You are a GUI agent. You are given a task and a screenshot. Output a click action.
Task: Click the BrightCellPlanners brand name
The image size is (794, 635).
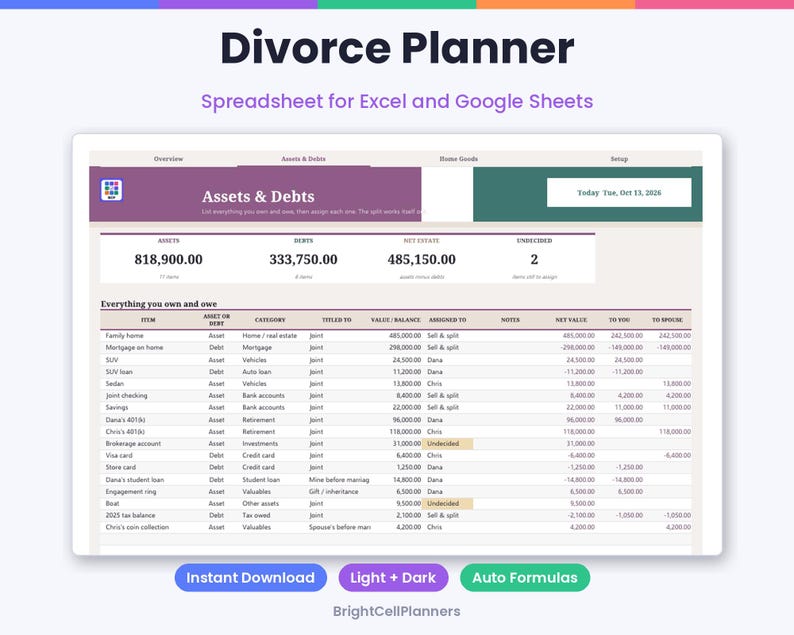click(x=396, y=611)
